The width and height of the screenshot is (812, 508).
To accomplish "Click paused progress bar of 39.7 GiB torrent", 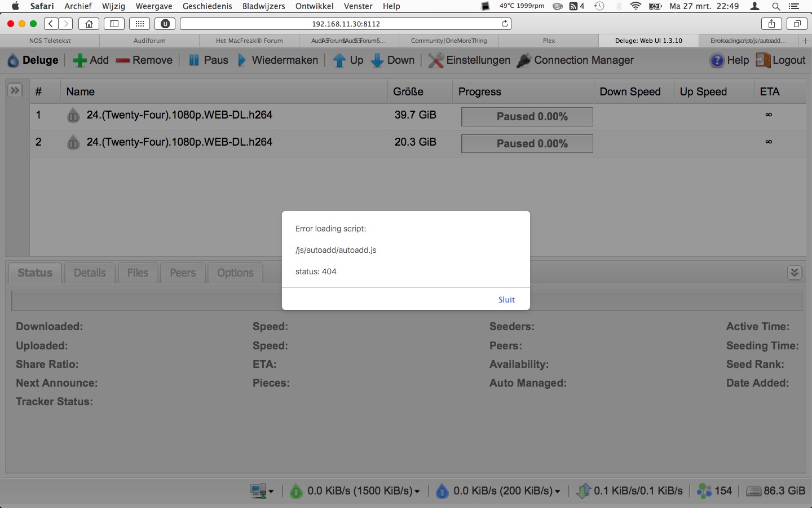I will point(527,117).
